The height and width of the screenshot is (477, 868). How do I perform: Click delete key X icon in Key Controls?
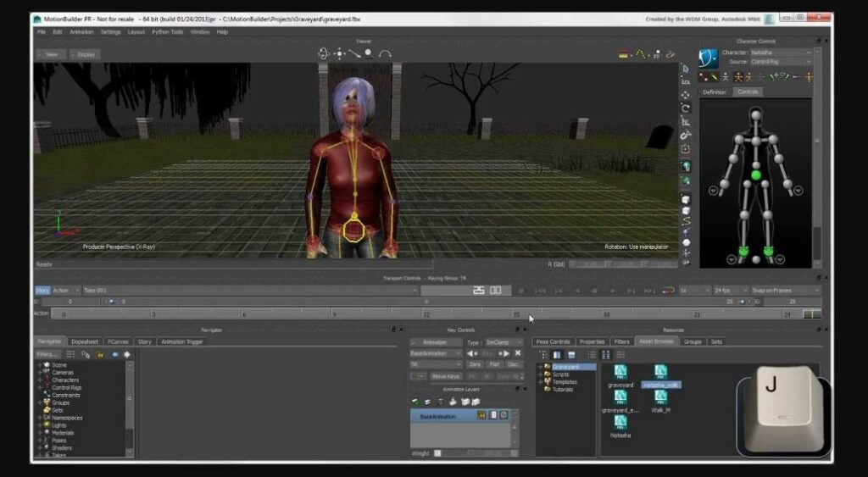518,353
